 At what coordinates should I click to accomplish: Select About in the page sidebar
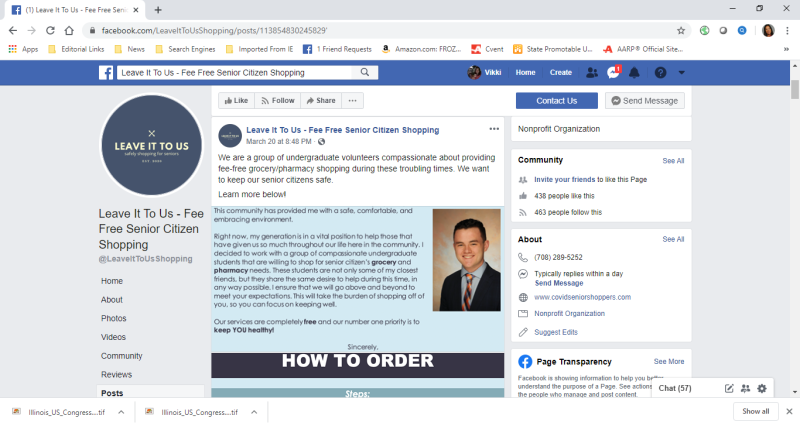[x=112, y=300]
